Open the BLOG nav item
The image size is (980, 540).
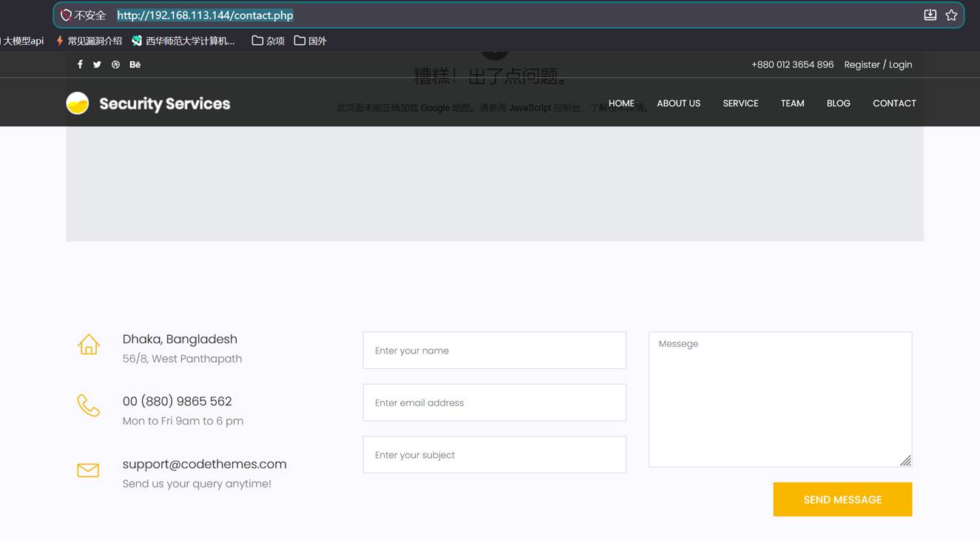(x=838, y=104)
